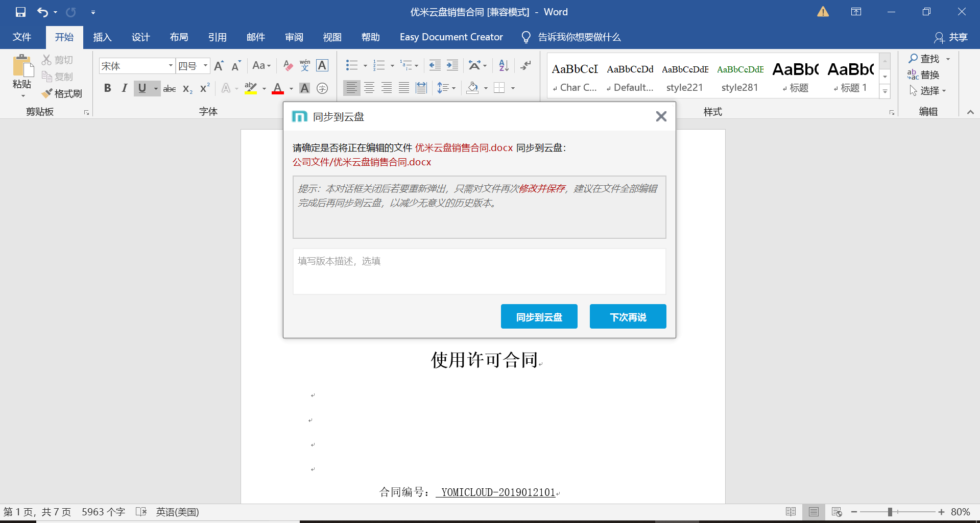Toggle Underline formatting
Image resolution: width=980 pixels, height=523 pixels.
[142, 88]
